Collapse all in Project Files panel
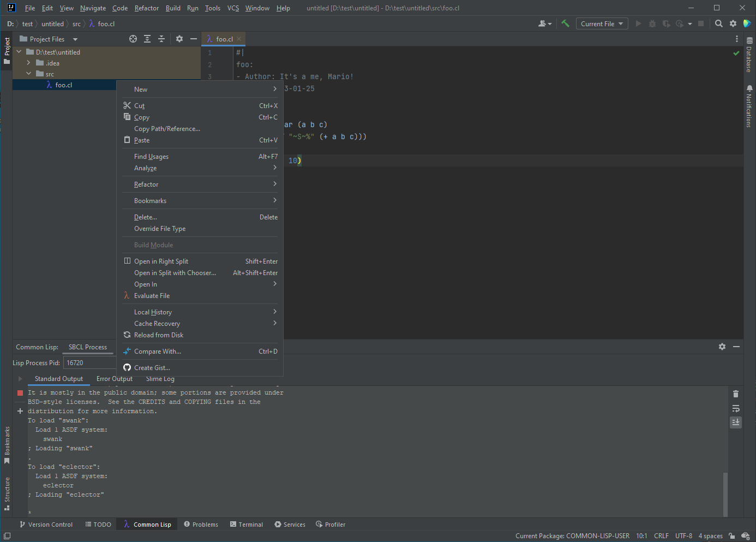Viewport: 756px width, 542px height. [161, 39]
